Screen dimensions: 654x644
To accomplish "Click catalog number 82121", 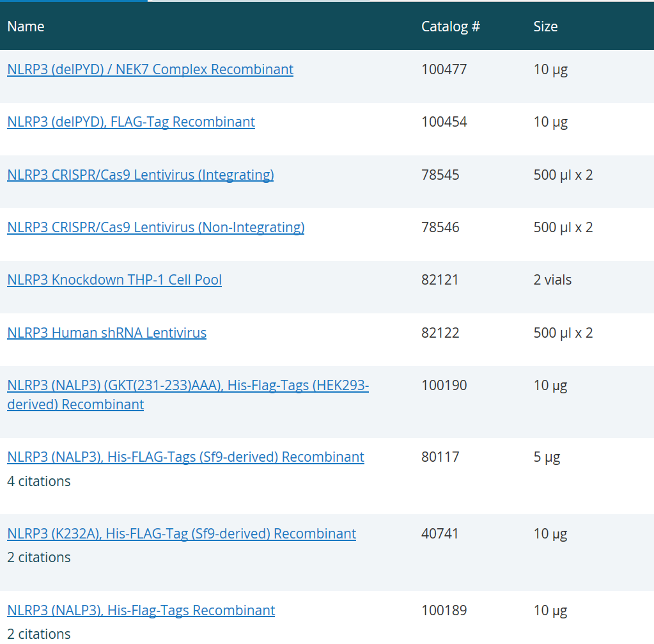I will pos(440,279).
